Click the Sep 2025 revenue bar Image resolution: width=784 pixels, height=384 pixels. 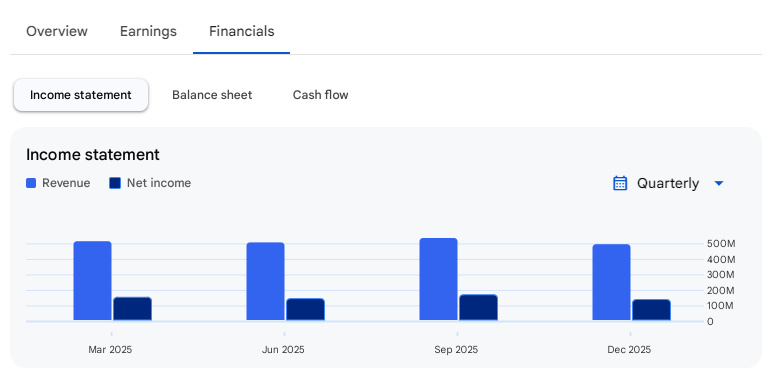pos(438,280)
